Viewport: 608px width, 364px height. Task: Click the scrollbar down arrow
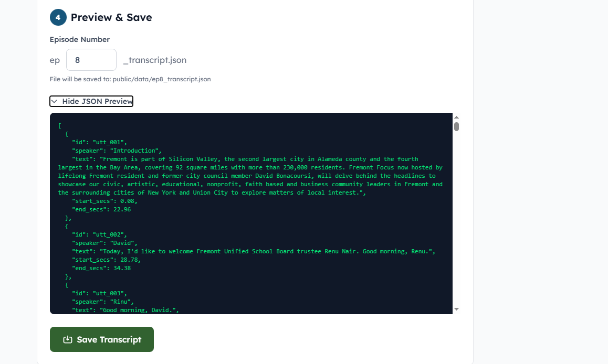[x=457, y=309]
